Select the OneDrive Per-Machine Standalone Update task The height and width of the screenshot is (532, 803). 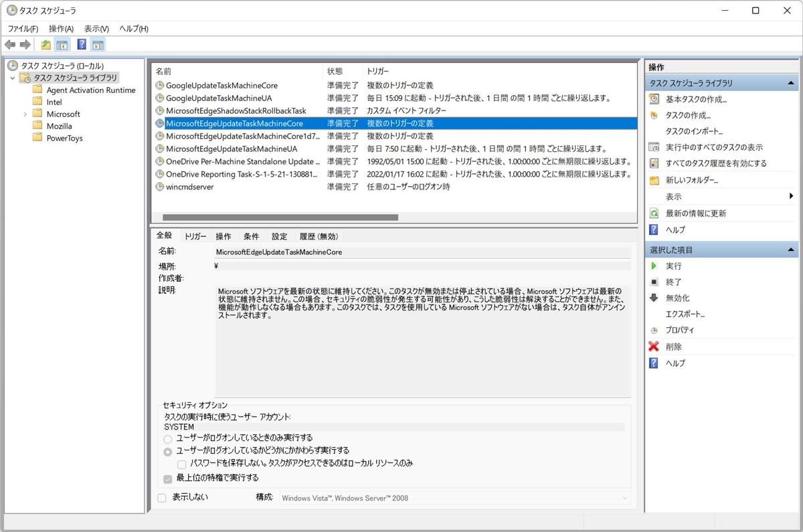click(393, 161)
